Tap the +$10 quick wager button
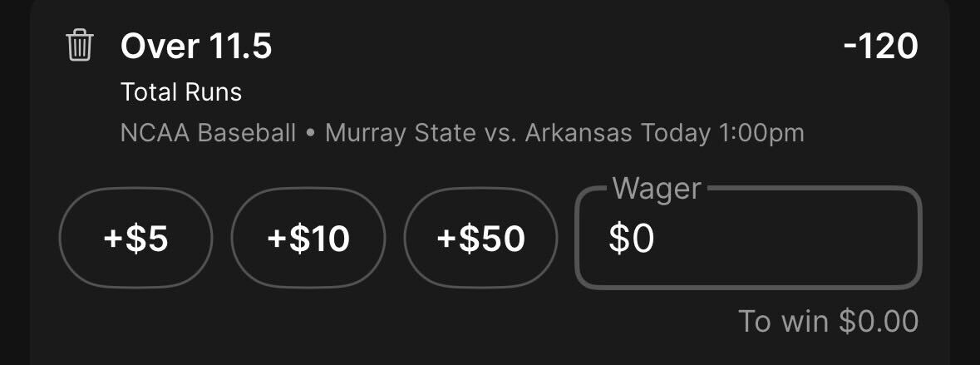The image size is (980, 365). coord(308,238)
